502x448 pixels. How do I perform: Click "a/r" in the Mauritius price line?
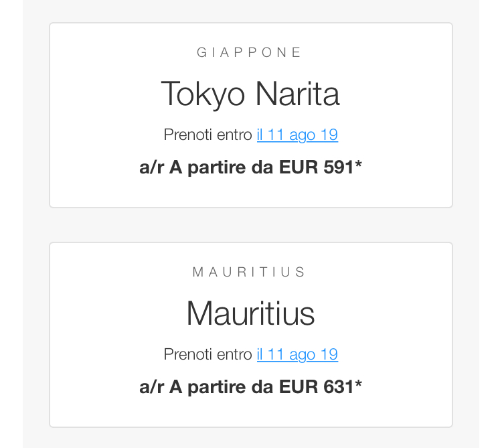point(151,387)
